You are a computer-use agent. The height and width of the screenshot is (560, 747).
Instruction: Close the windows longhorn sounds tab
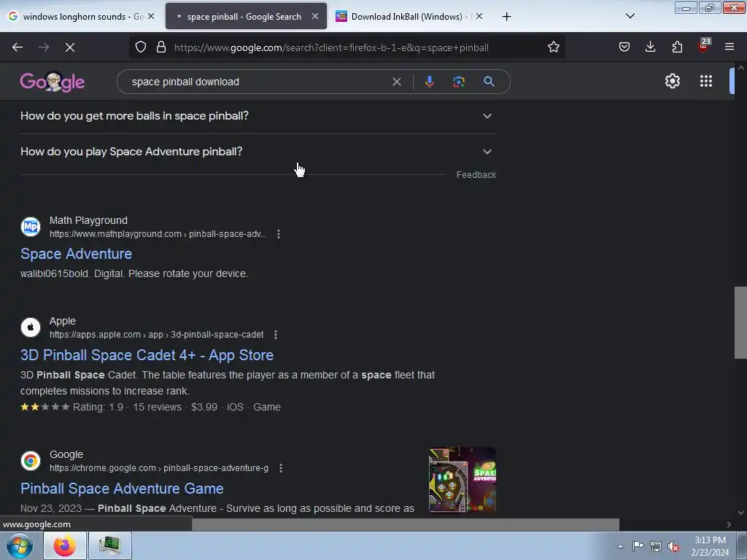click(x=151, y=16)
